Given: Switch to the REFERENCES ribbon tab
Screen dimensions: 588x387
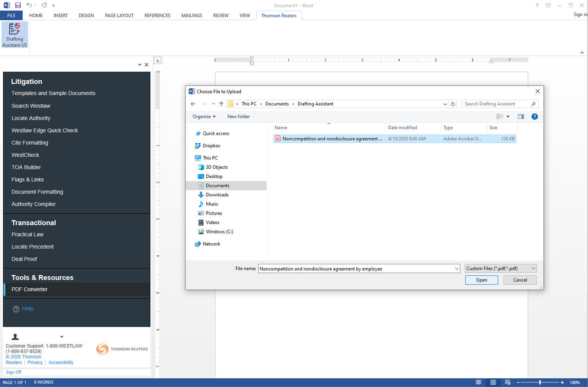Looking at the screenshot, I should pyautogui.click(x=157, y=15).
